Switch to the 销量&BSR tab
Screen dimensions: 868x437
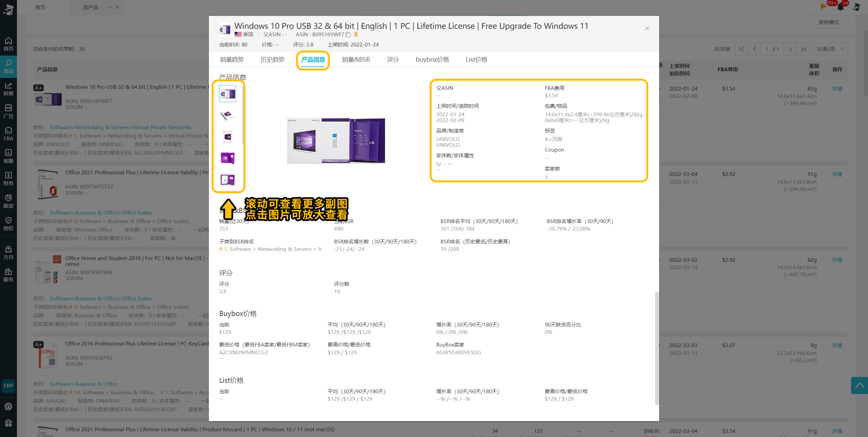(x=356, y=60)
